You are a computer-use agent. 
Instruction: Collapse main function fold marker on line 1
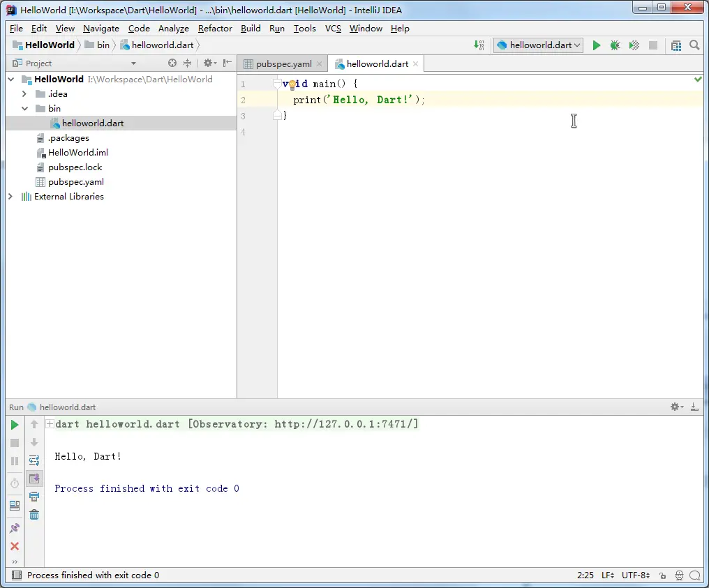click(277, 84)
